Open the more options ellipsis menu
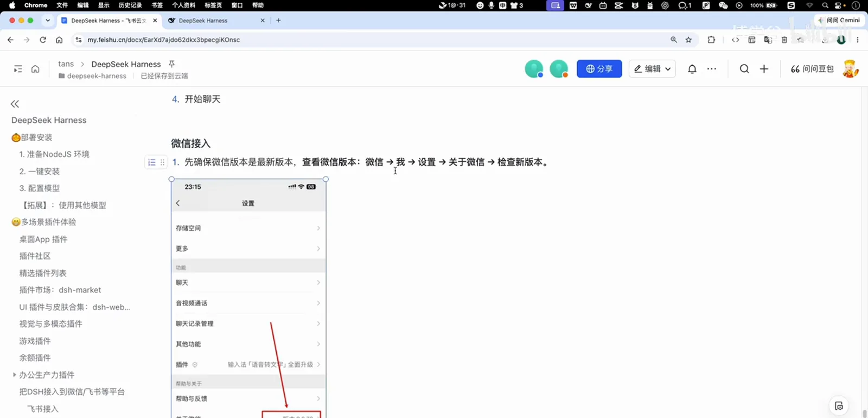The width and height of the screenshot is (868, 418). tap(712, 69)
